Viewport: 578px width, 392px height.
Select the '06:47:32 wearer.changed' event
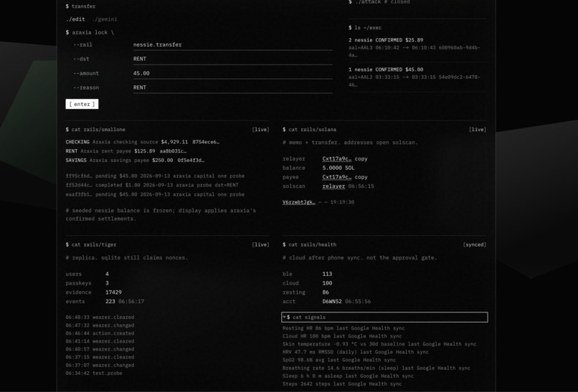(100, 325)
